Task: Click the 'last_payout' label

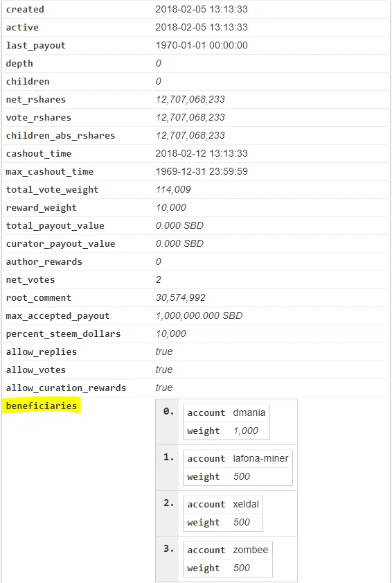Action: [x=36, y=46]
